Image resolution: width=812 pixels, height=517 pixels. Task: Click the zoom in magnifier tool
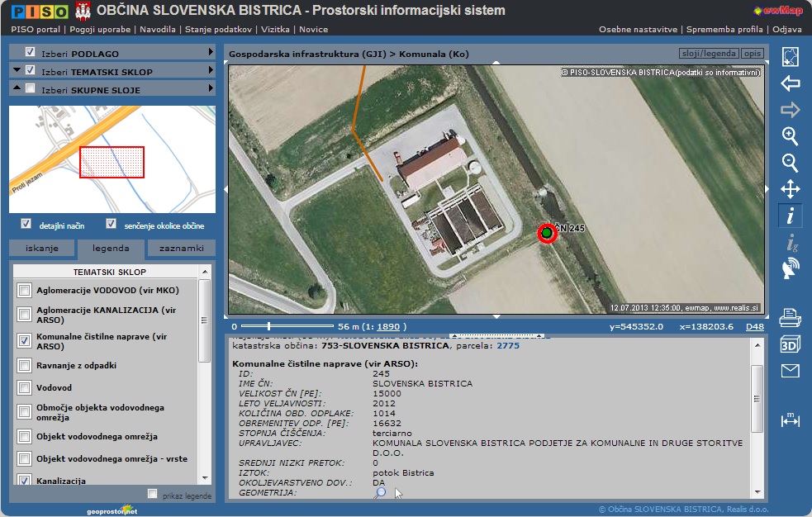click(x=790, y=136)
